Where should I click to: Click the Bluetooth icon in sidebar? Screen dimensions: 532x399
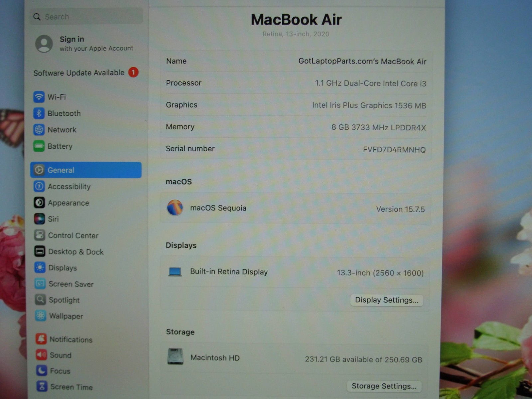point(39,113)
